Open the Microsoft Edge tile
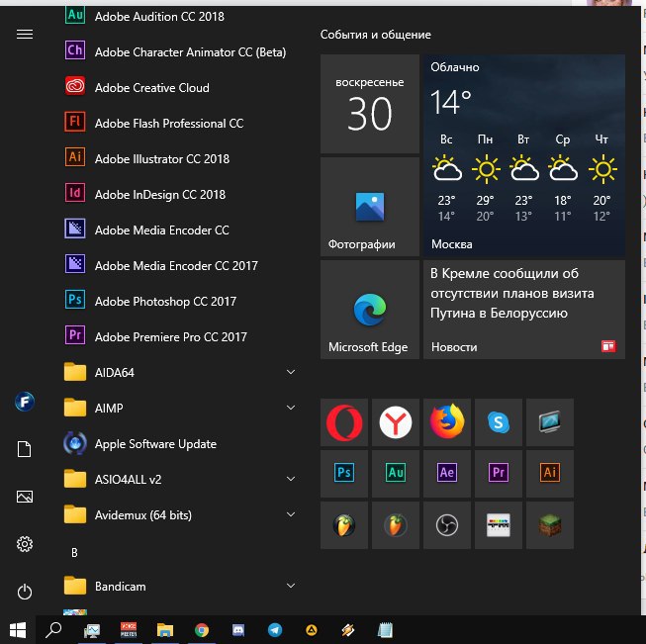Screen dimensions: 646x644 370,310
